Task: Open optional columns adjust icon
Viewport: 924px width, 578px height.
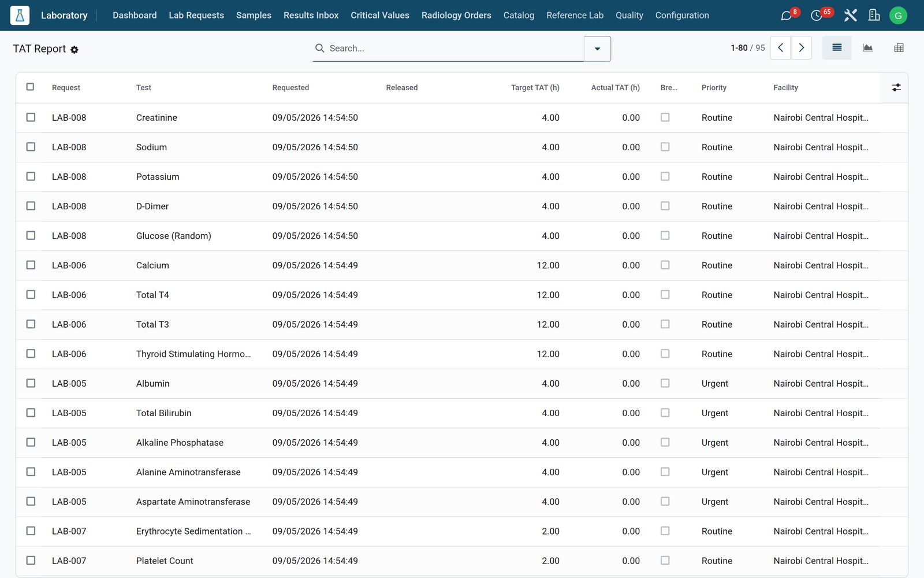Action: click(x=896, y=87)
